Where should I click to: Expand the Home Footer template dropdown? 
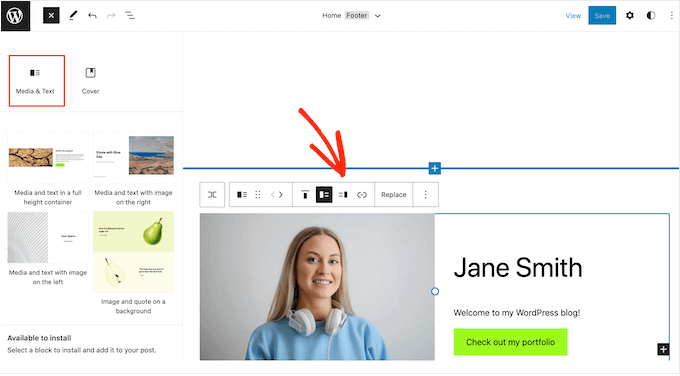[x=378, y=16]
